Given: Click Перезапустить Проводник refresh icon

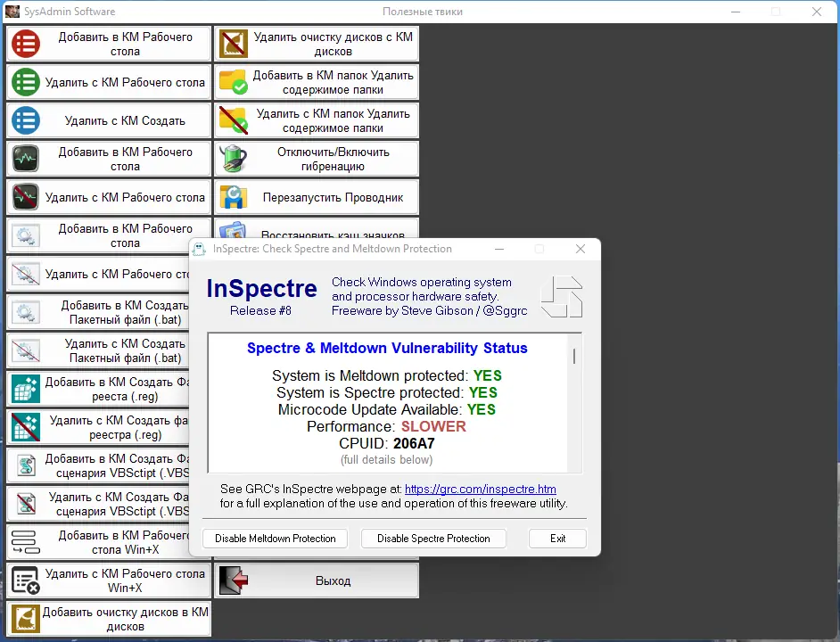Looking at the screenshot, I should tap(234, 197).
